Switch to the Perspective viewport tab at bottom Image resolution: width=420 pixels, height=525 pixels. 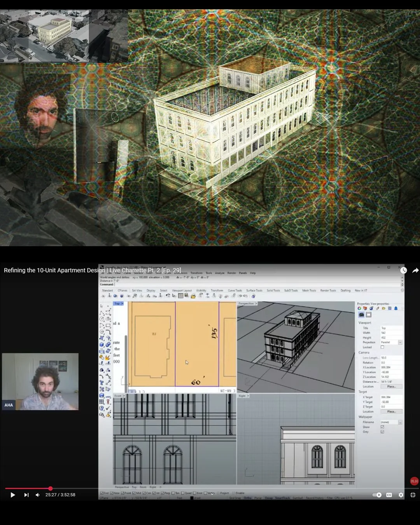pos(122,487)
